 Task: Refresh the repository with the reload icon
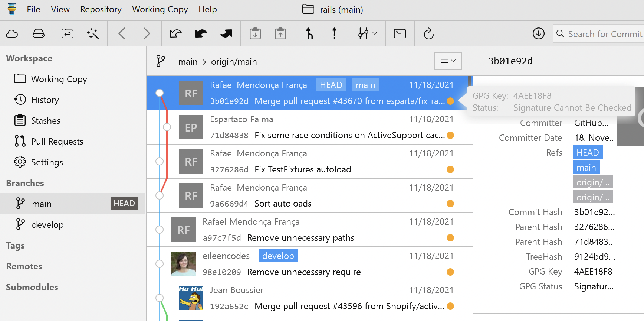tap(428, 34)
